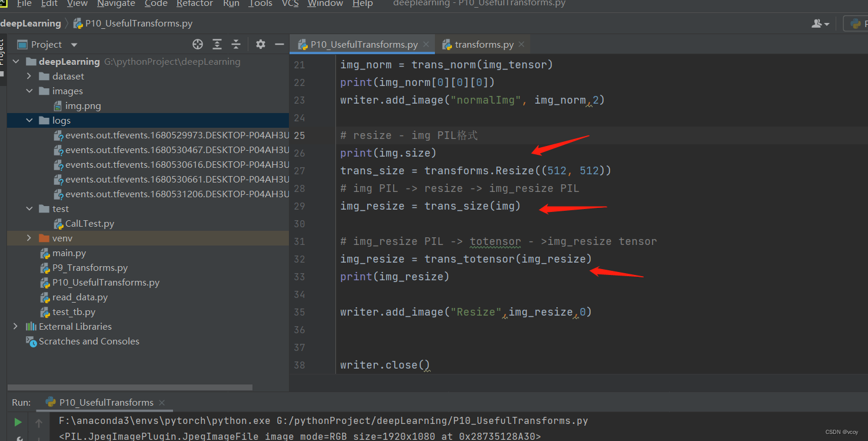Open the VCS menu

click(x=290, y=4)
